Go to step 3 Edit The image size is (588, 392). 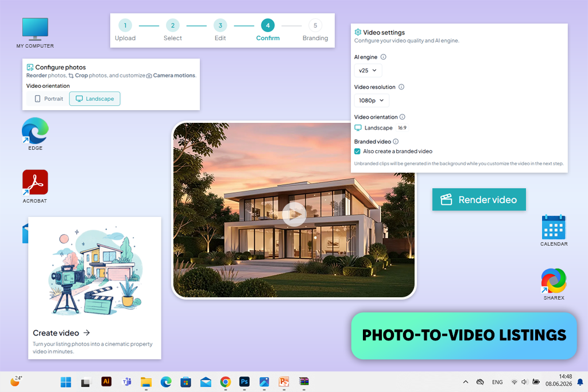tap(220, 30)
